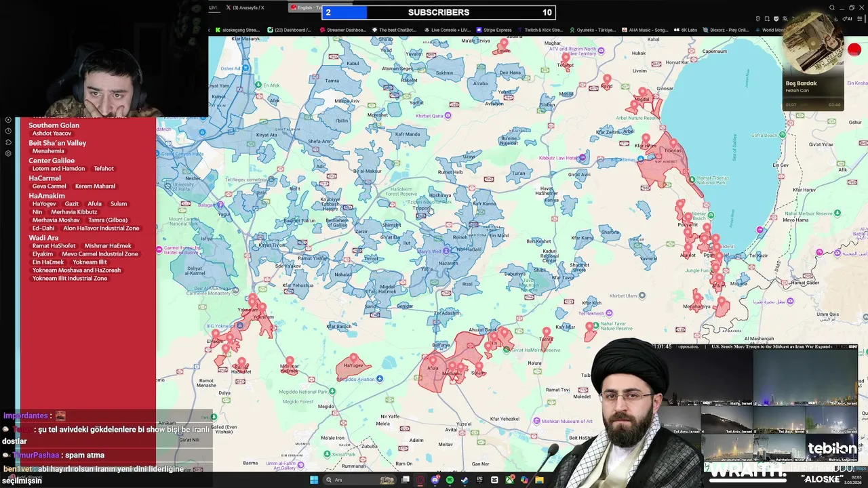Open 'Stripe Express' bookmark
This screenshot has height=488, width=868.
coord(494,30)
